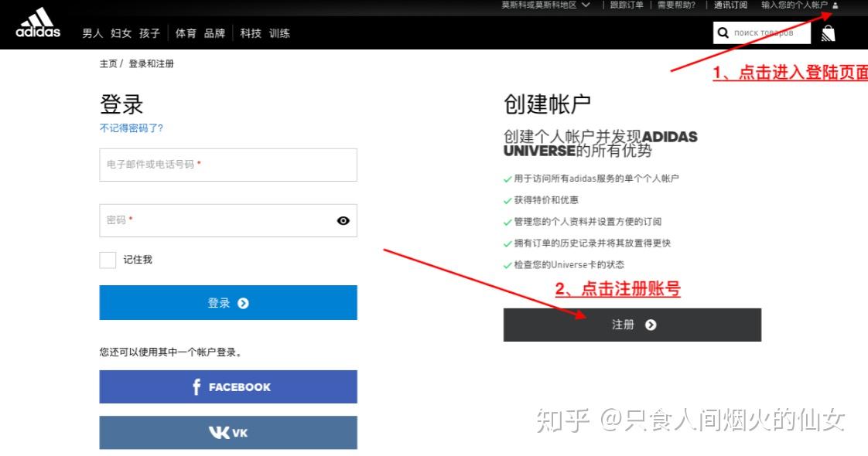Open the shopping bag icon
Viewport: 868px width, 456px height.
[x=828, y=33]
